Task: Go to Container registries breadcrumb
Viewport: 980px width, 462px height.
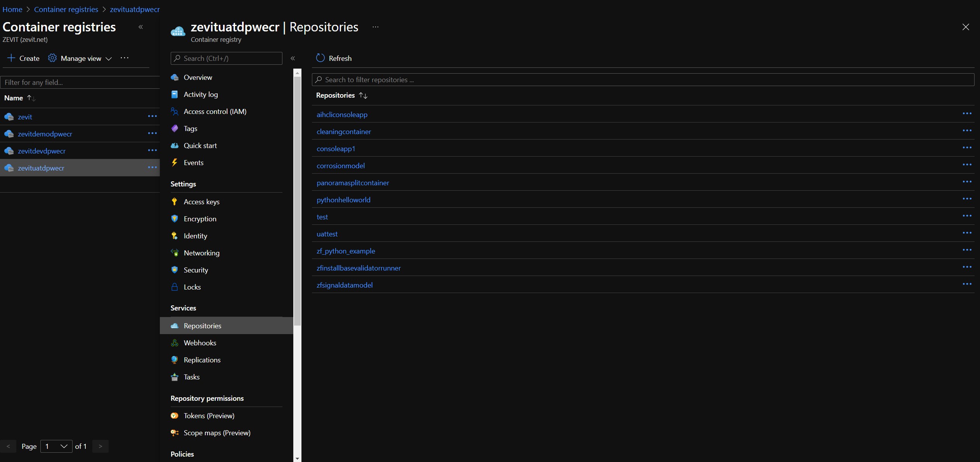Action: (66, 9)
